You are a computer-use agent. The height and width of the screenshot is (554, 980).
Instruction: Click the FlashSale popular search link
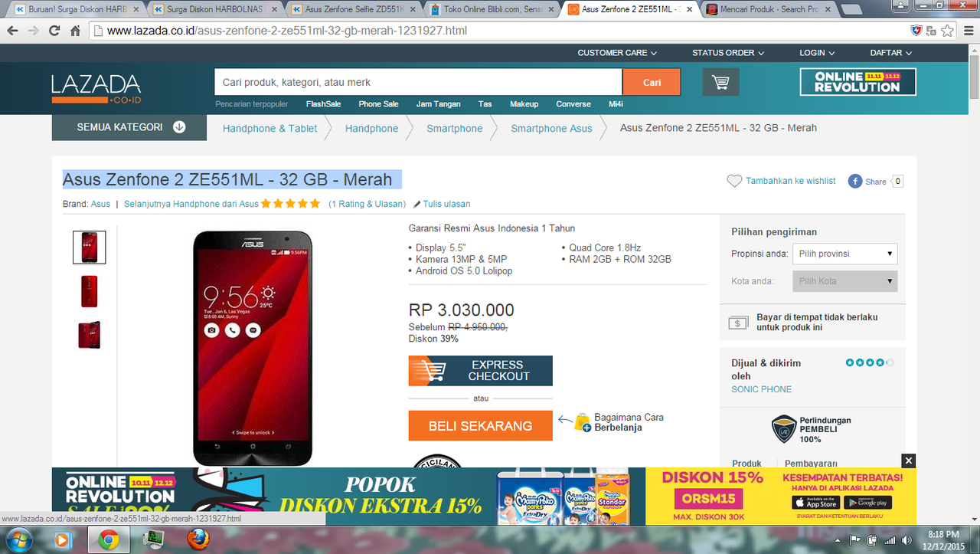pos(323,104)
